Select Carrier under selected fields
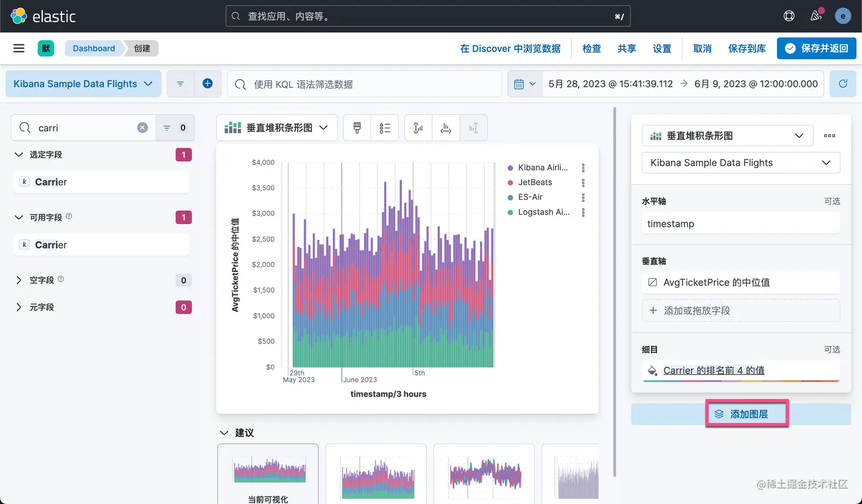The width and height of the screenshot is (862, 504). click(101, 182)
